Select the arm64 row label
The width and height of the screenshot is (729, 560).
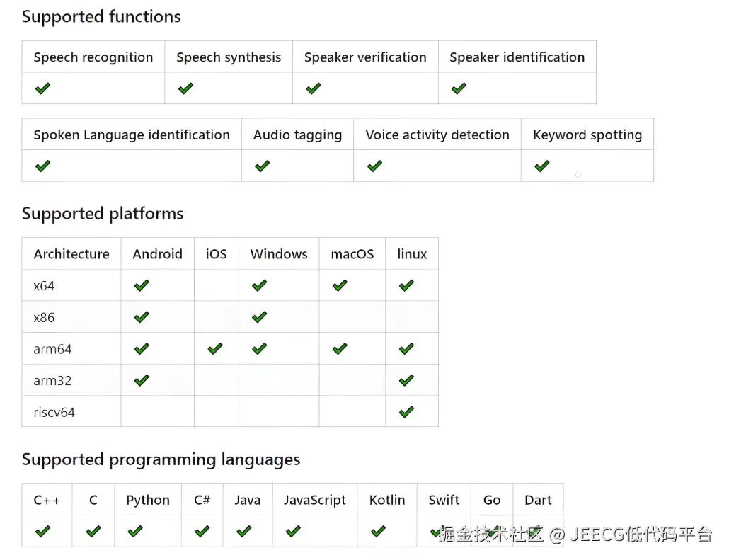52,349
